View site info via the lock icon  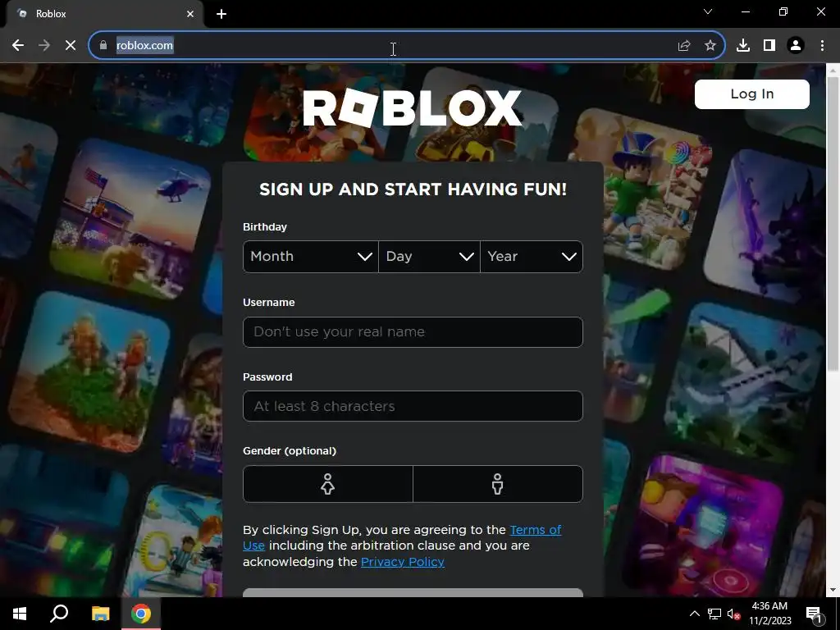tap(103, 46)
